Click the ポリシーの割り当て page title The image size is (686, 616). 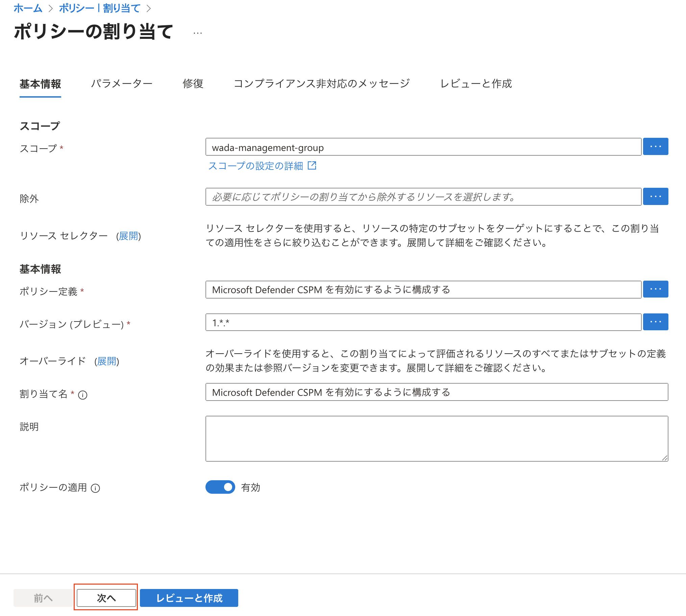click(x=94, y=31)
